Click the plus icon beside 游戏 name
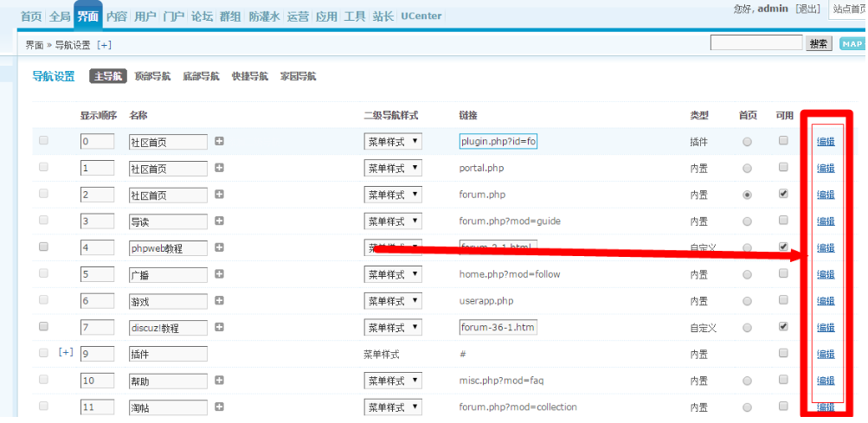 point(219,301)
